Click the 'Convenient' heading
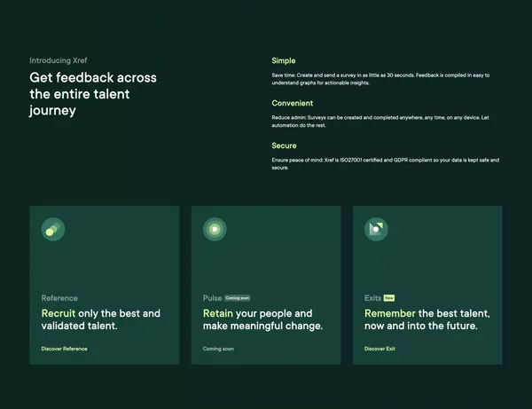Screen dimensions: 532x409 point(292,103)
